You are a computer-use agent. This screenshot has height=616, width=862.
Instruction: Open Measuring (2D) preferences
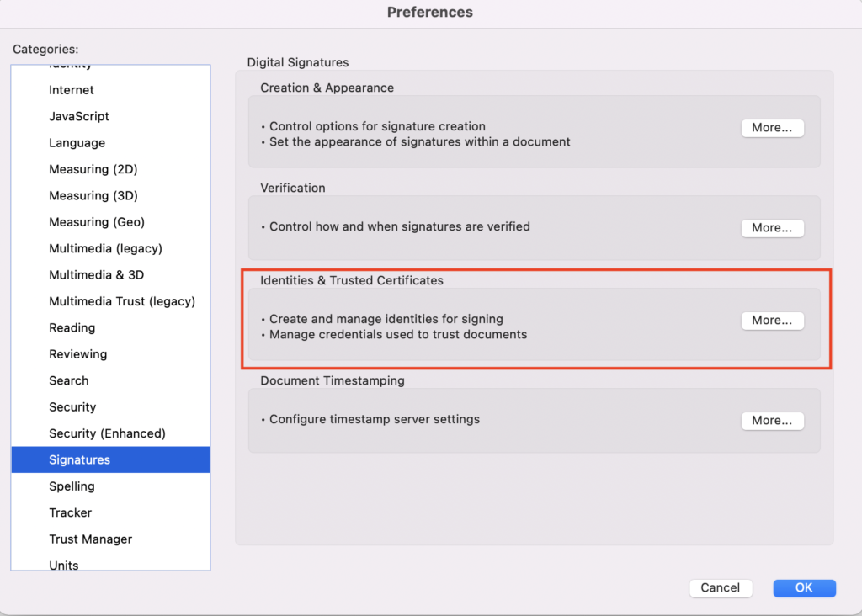click(93, 169)
